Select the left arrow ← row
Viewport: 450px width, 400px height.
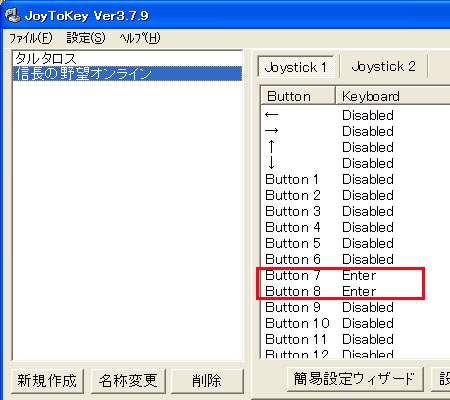coord(355,115)
